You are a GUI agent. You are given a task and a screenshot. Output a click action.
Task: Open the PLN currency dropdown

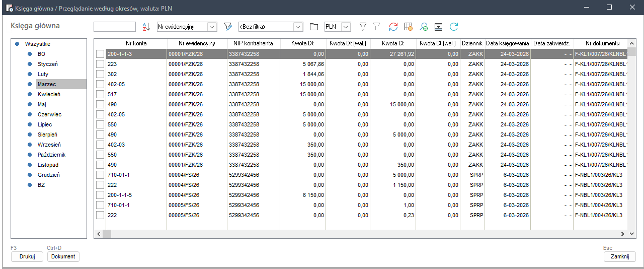(x=346, y=27)
